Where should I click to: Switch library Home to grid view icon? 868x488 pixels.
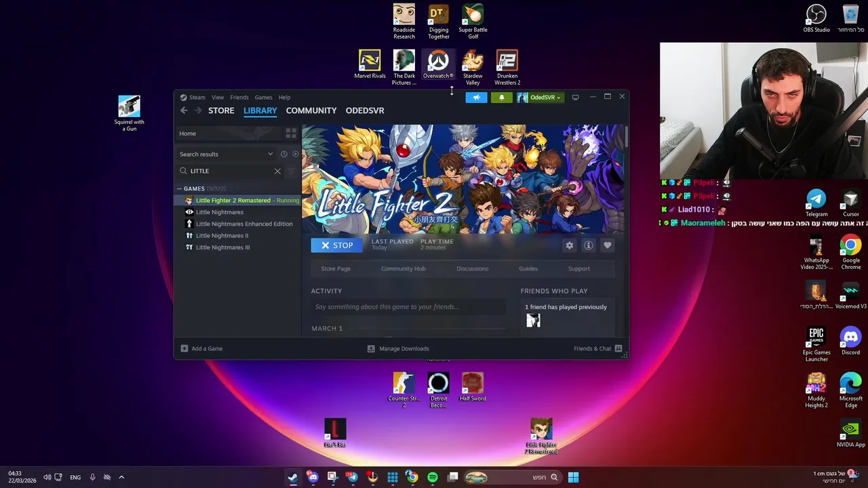[291, 134]
